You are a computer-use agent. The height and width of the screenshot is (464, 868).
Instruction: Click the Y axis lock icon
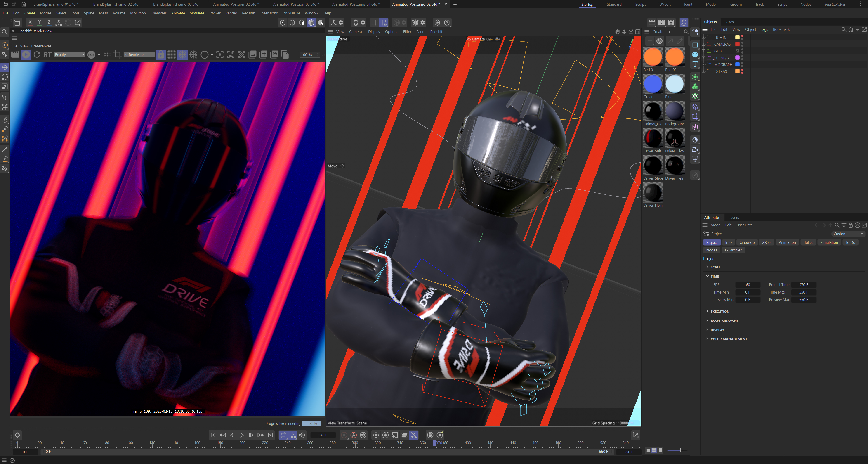coord(39,23)
